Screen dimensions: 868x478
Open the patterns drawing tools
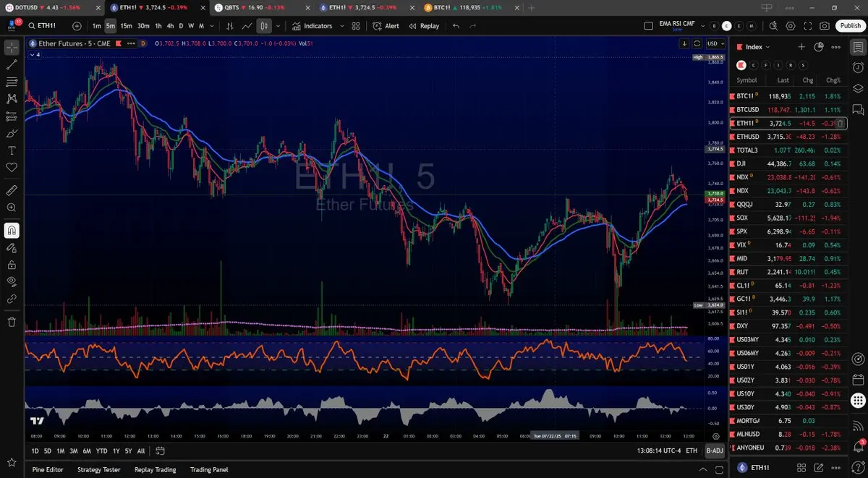tap(12, 98)
